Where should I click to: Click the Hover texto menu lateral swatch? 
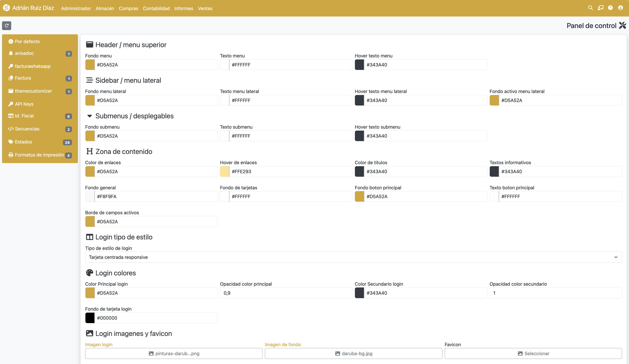click(x=360, y=101)
